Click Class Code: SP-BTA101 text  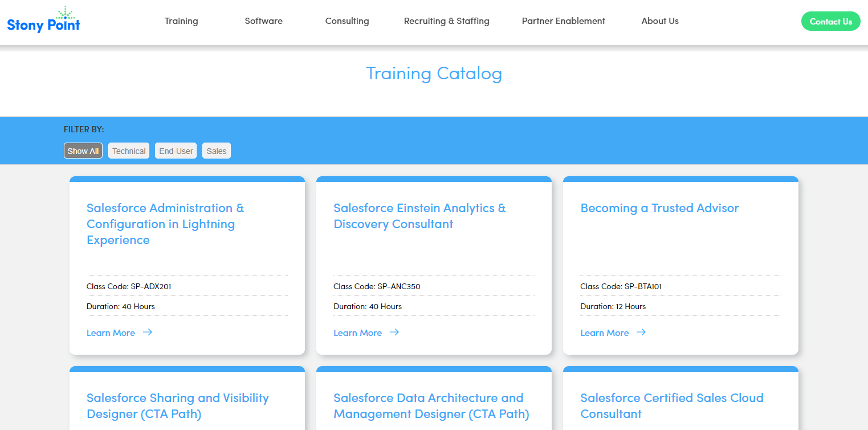click(x=621, y=286)
